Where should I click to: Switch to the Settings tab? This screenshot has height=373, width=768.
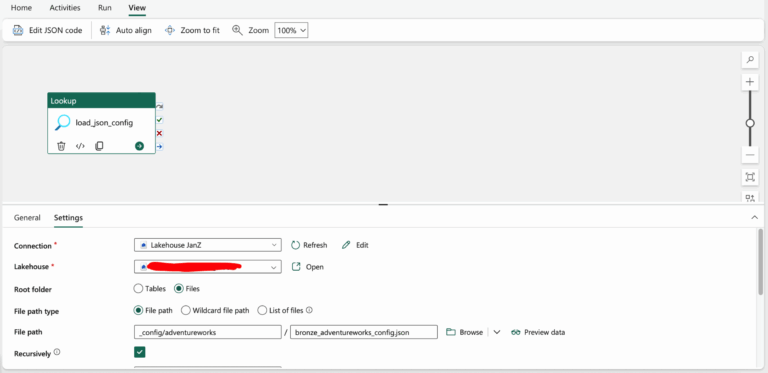(68, 218)
